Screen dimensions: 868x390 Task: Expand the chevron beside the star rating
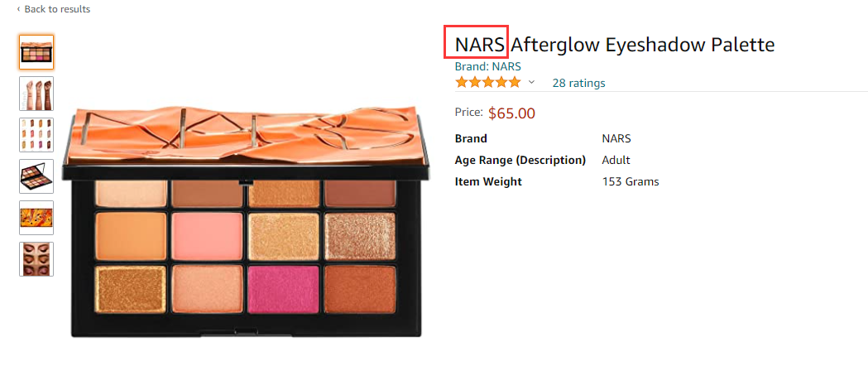(x=531, y=83)
